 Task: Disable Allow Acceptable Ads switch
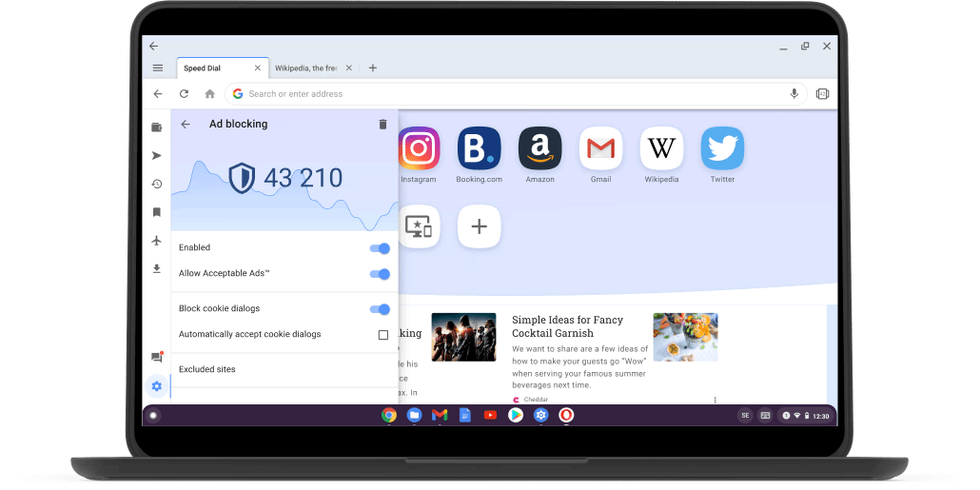[x=379, y=274]
